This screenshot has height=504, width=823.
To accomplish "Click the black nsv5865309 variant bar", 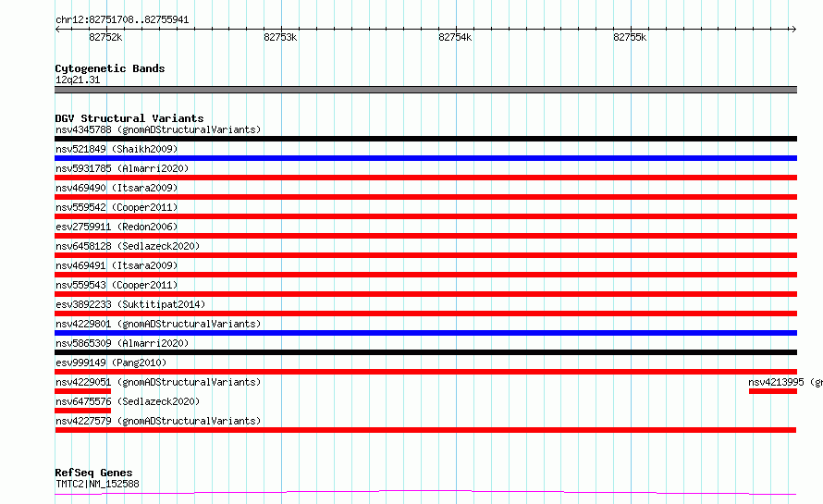I will coord(425,352).
